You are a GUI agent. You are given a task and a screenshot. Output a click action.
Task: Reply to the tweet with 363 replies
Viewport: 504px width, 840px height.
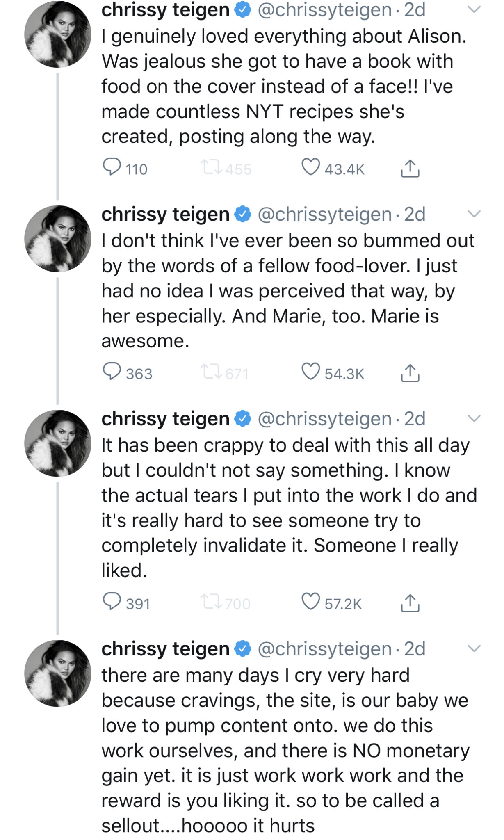112,372
